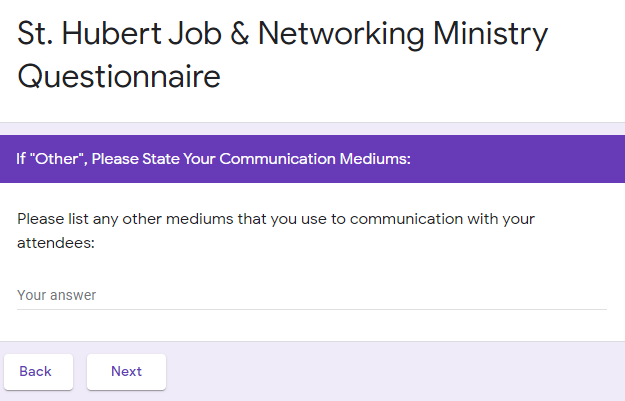Click the underline of the answer field
Image resolution: width=625 pixels, height=401 pixels.
click(x=311, y=309)
